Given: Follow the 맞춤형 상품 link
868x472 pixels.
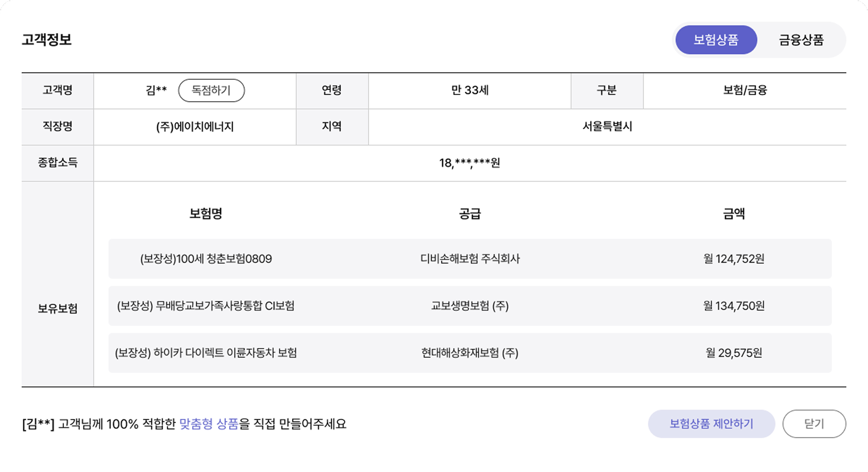Looking at the screenshot, I should click(x=209, y=424).
